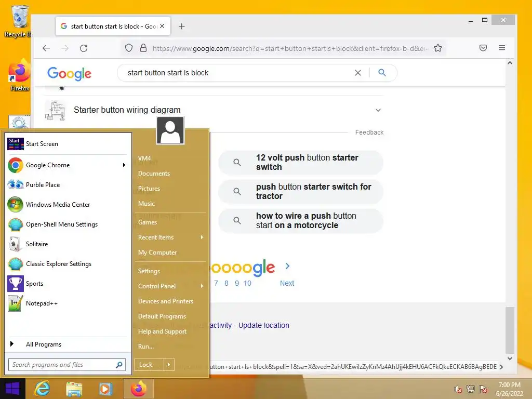Click the site padlock icon

pyautogui.click(x=143, y=48)
